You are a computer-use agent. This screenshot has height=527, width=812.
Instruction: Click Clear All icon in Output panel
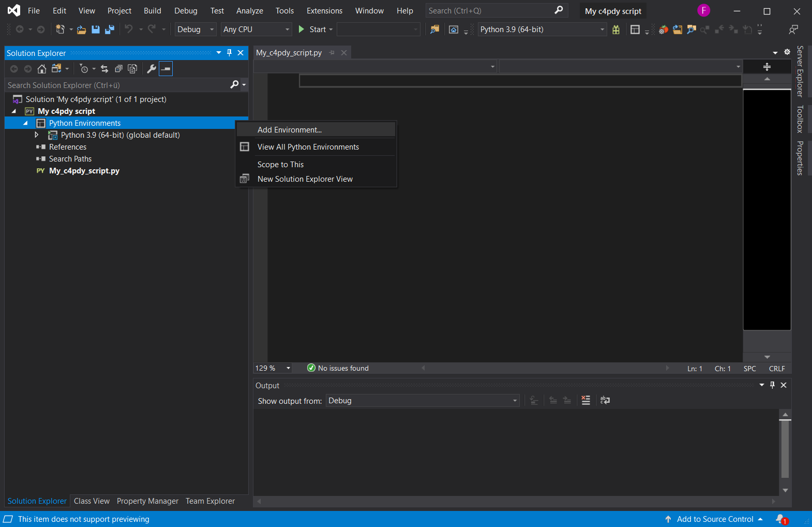pos(585,400)
